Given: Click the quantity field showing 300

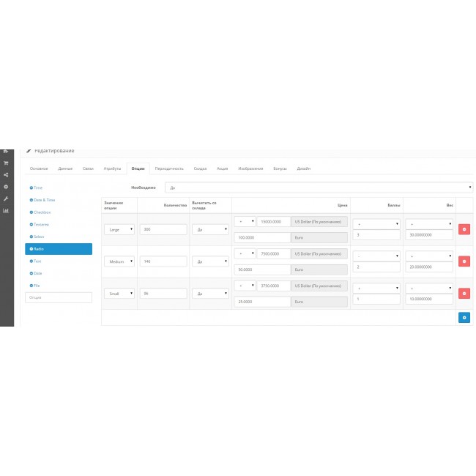Looking at the screenshot, I should [x=164, y=229].
